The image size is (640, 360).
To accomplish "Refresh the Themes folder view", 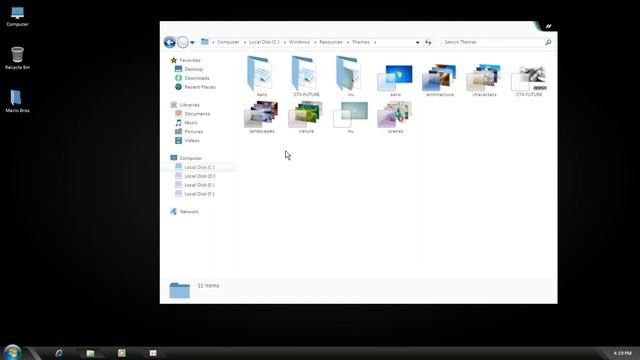I will pos(428,42).
